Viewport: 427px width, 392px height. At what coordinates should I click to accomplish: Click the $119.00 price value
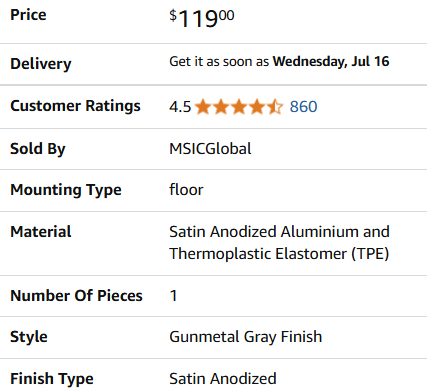tap(202, 18)
